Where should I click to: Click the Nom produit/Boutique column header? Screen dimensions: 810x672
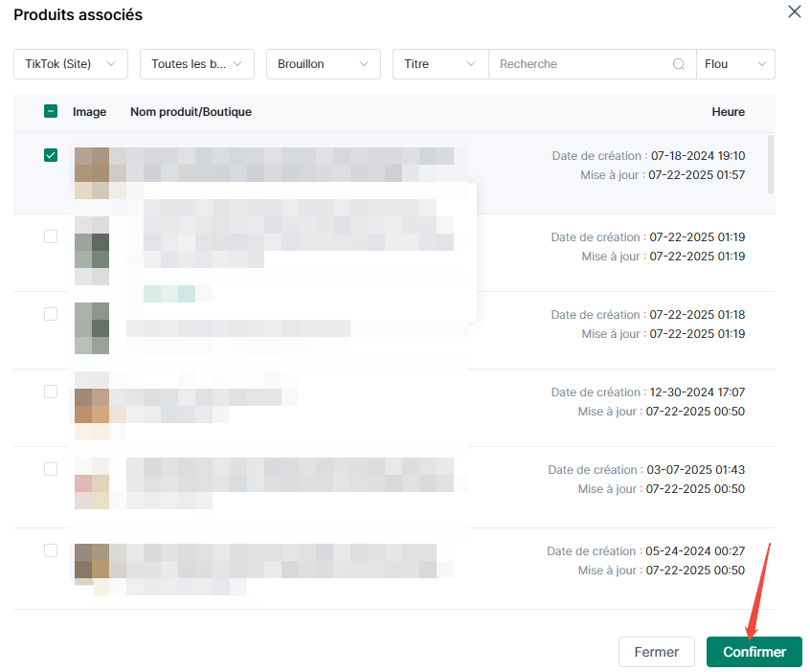pyautogui.click(x=191, y=112)
